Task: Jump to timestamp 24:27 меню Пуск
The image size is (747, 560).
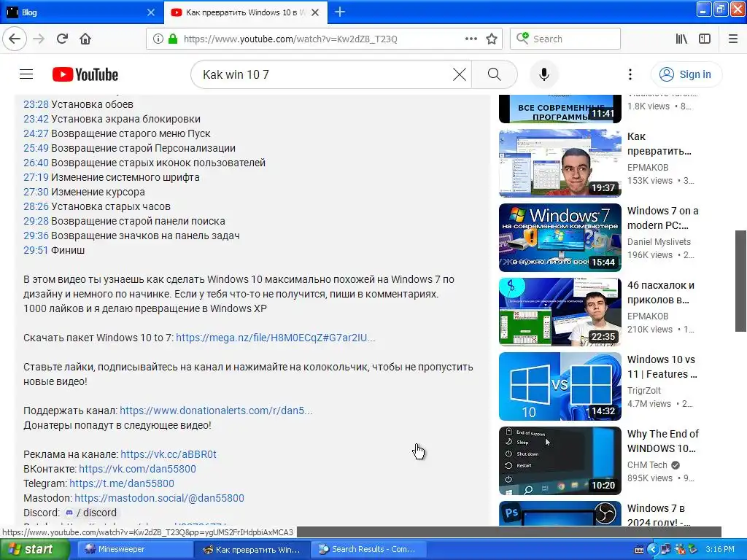Action: [36, 133]
